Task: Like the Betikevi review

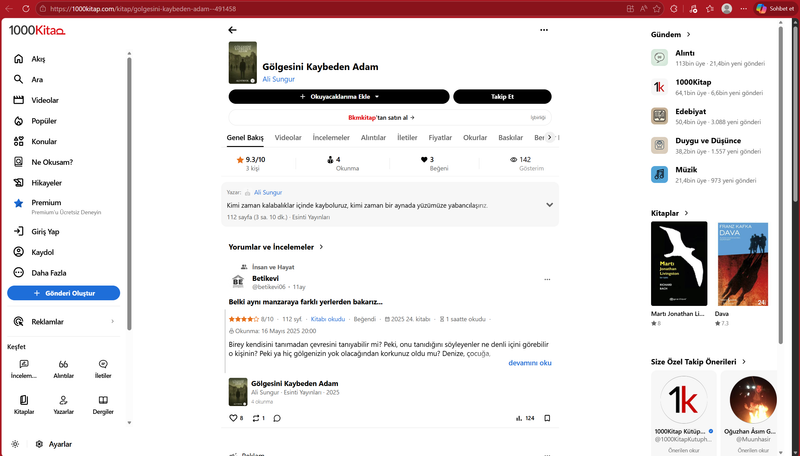Action: tap(233, 418)
